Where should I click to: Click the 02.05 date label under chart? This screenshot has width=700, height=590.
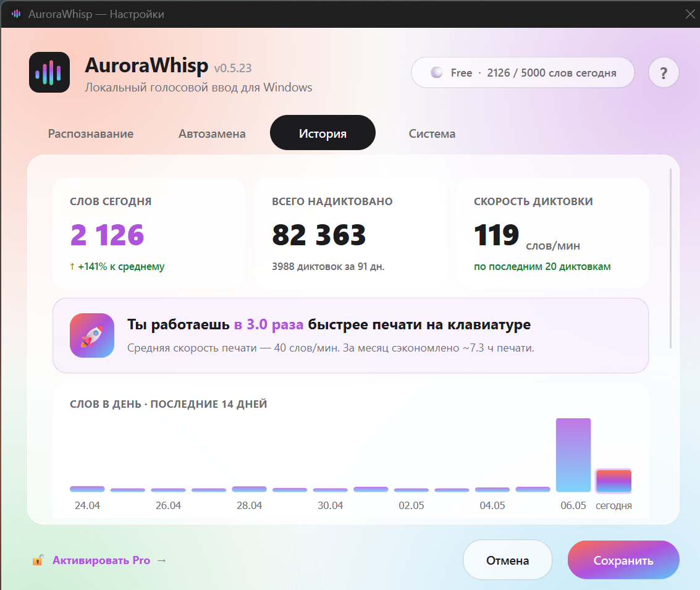[x=411, y=505]
